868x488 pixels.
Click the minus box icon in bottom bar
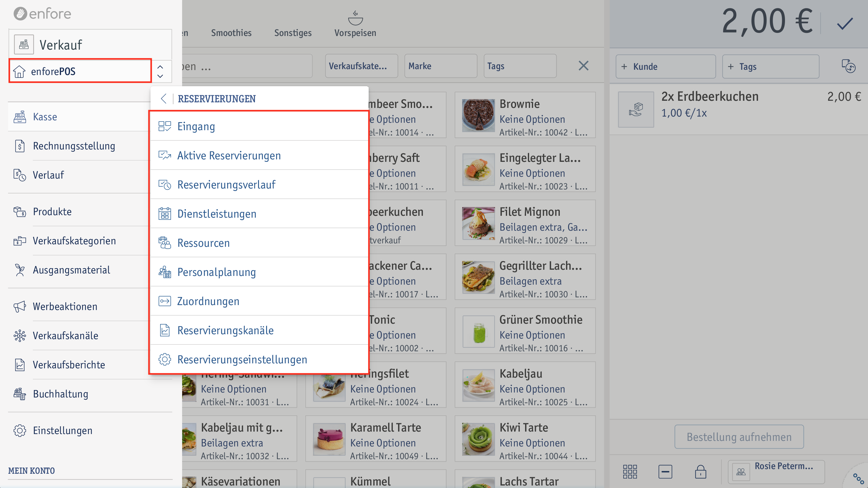[x=665, y=472]
